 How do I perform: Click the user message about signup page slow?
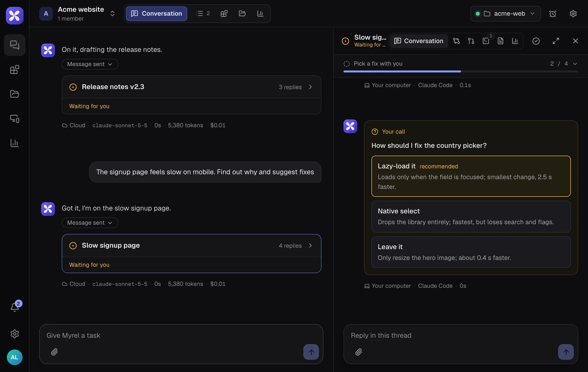[x=205, y=172]
